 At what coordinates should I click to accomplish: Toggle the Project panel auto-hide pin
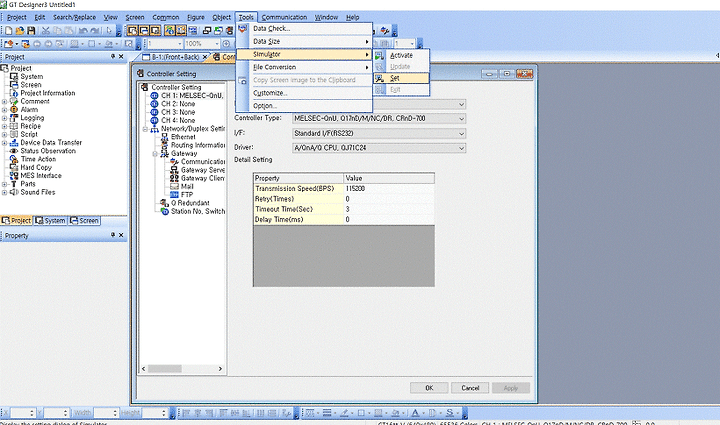point(113,56)
